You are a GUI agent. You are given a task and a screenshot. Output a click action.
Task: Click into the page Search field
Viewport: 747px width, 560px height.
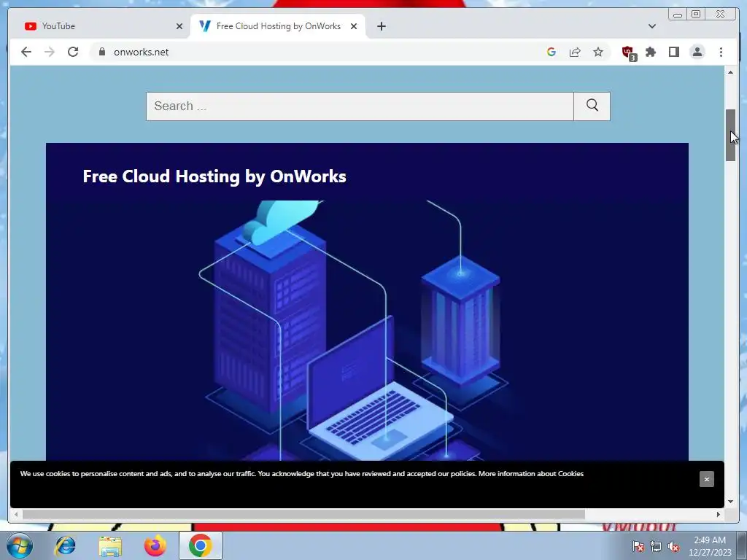[x=360, y=106]
